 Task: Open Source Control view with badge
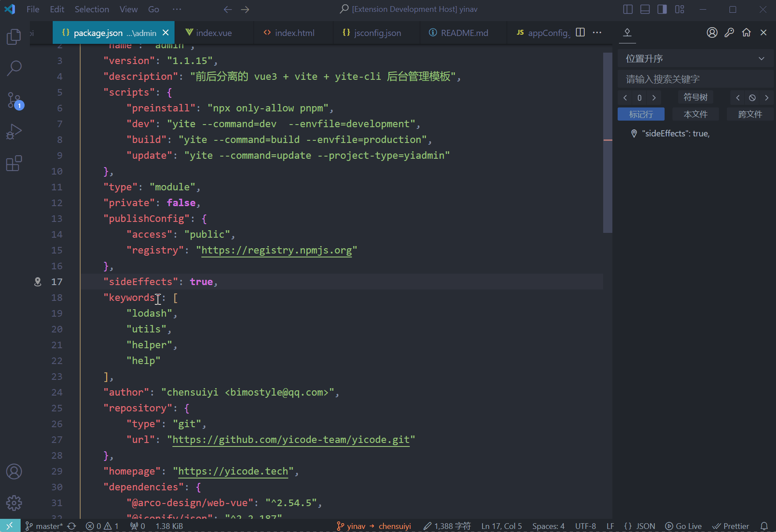[14, 100]
